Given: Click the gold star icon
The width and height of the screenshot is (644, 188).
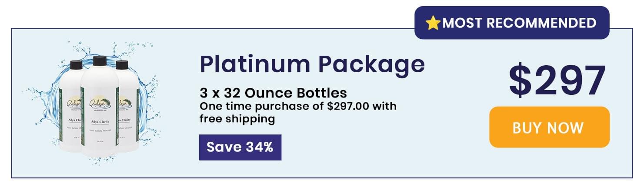Looking at the screenshot, I should (434, 23).
